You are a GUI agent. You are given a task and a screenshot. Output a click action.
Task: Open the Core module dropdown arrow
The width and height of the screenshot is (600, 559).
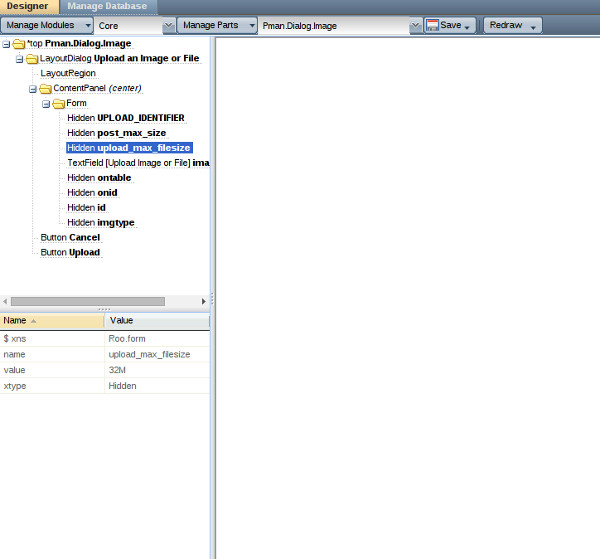click(168, 26)
